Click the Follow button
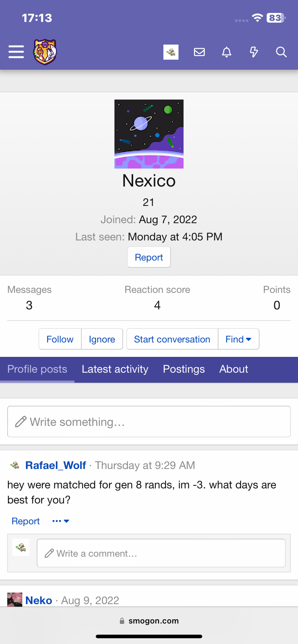 pos(60,339)
